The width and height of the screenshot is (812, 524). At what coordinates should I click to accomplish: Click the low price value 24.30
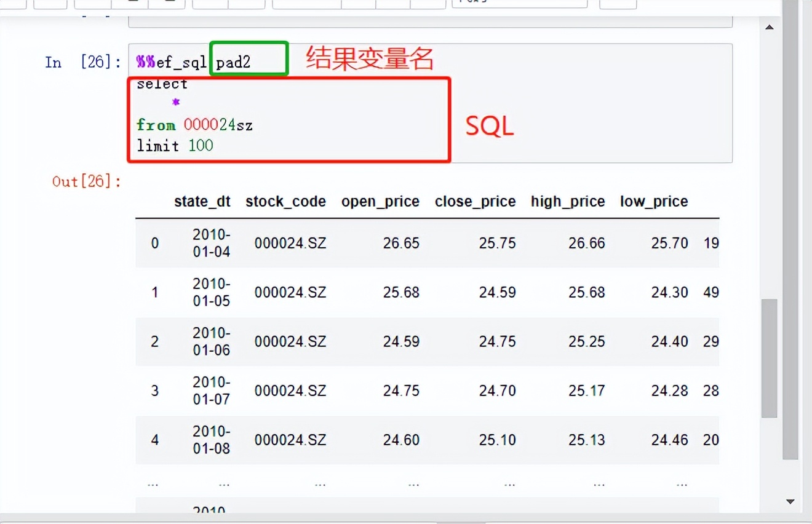click(670, 292)
